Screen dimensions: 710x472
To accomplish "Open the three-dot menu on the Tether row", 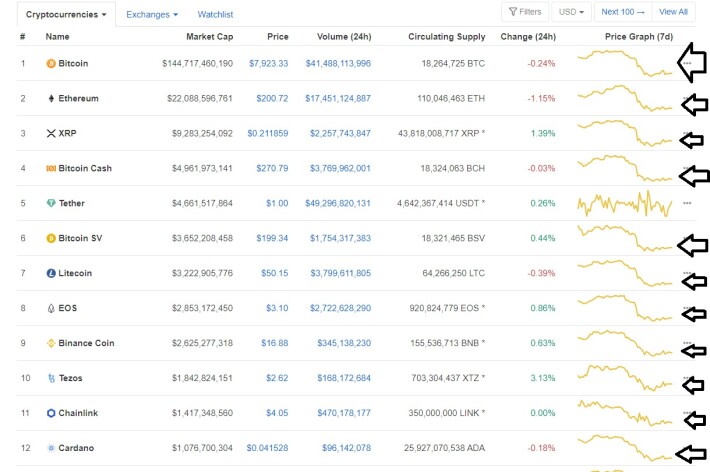I will tap(687, 203).
